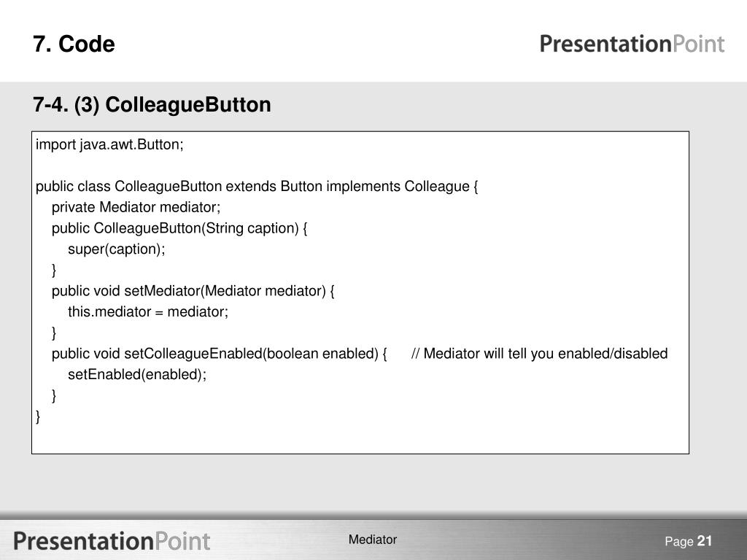The image size is (747, 560).
Task: Click the "setEnabled(enabled);" statement
Action: [x=137, y=375]
